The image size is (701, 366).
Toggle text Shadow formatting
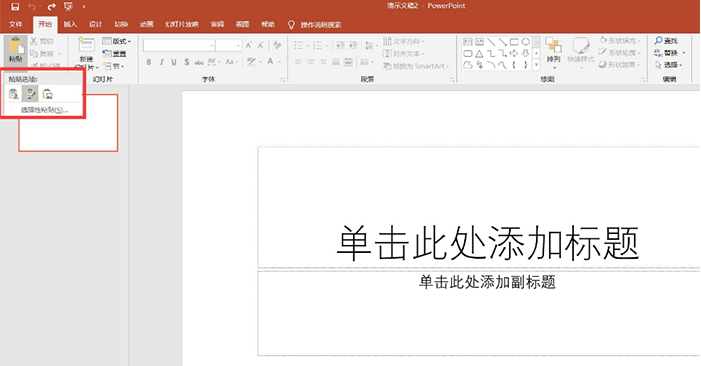(186, 62)
